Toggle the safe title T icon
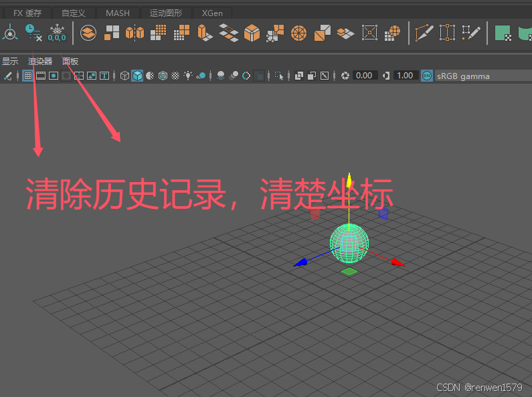 (x=104, y=76)
